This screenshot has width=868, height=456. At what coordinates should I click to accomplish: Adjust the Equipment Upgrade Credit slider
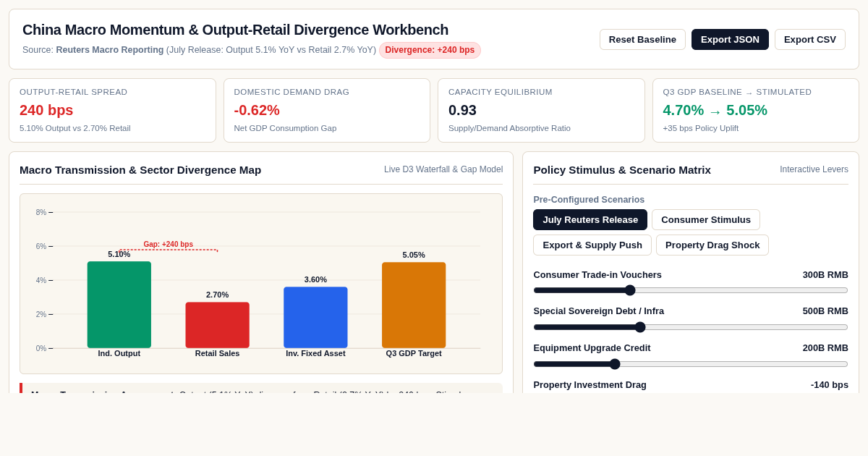[691, 364]
